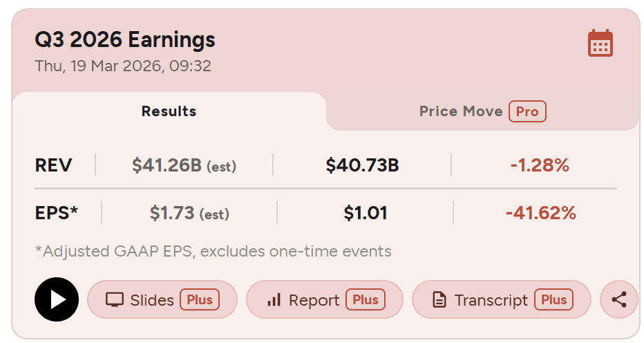Open the Price Move tab

point(461,111)
